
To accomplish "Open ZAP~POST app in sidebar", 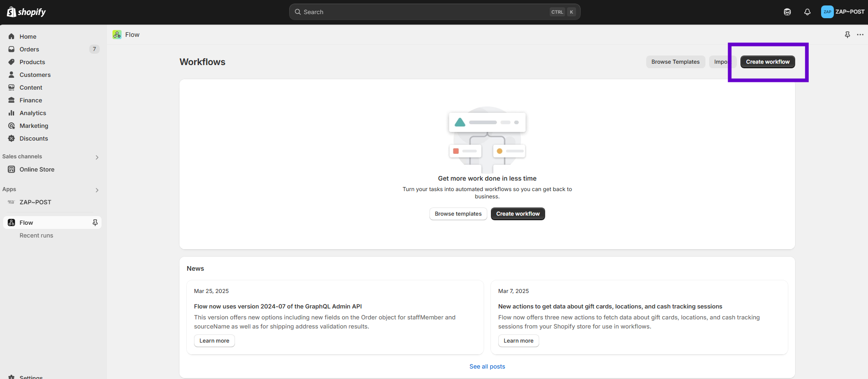I will pyautogui.click(x=35, y=202).
